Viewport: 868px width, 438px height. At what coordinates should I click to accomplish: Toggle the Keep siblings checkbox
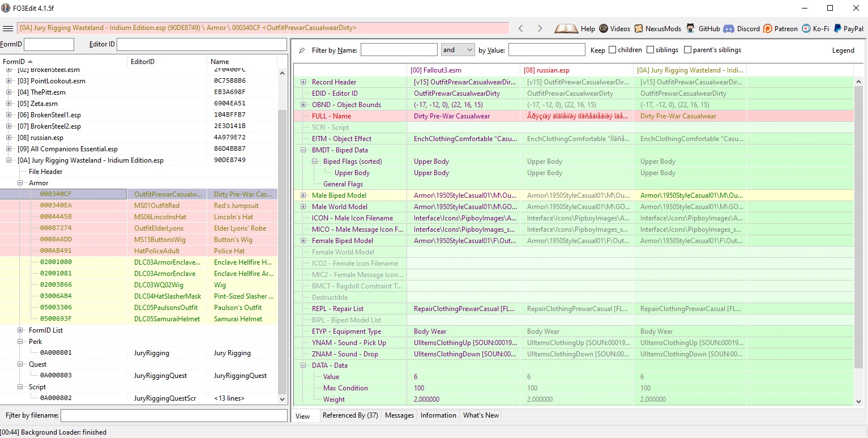point(650,50)
